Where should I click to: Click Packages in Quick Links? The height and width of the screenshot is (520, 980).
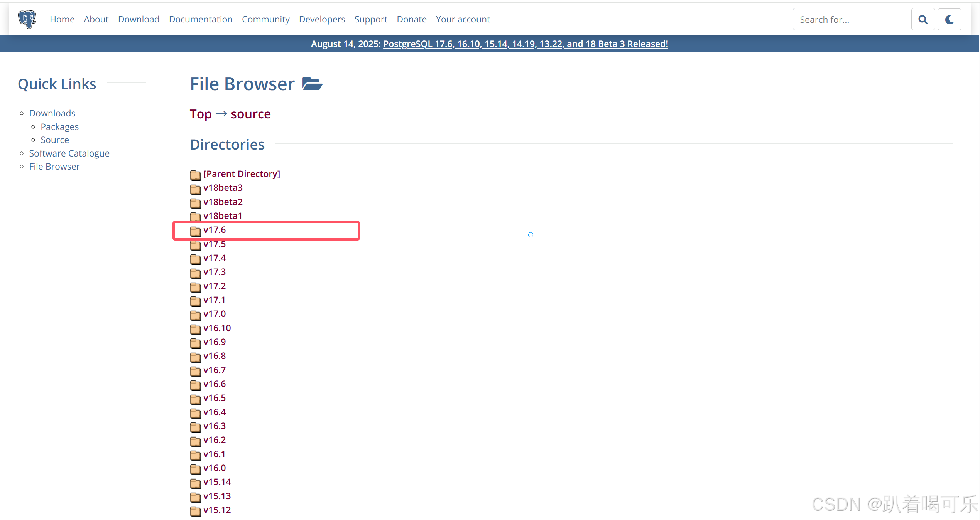point(60,127)
